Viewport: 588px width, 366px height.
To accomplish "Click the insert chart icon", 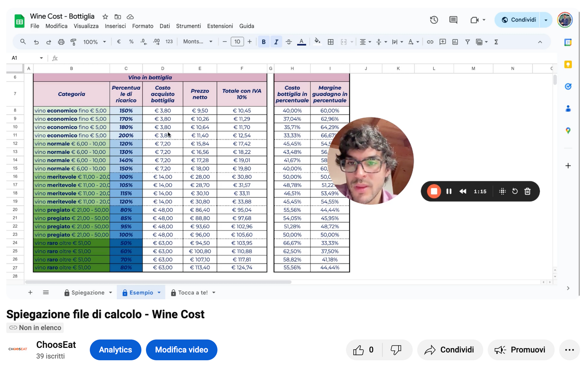I will point(455,42).
